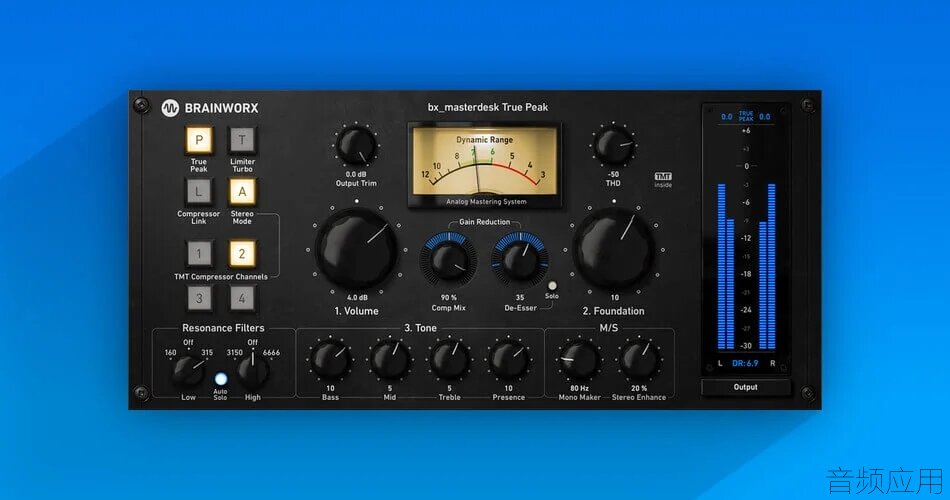This screenshot has width=950, height=500.
Task: Click the TMT inside badge
Action: (663, 179)
